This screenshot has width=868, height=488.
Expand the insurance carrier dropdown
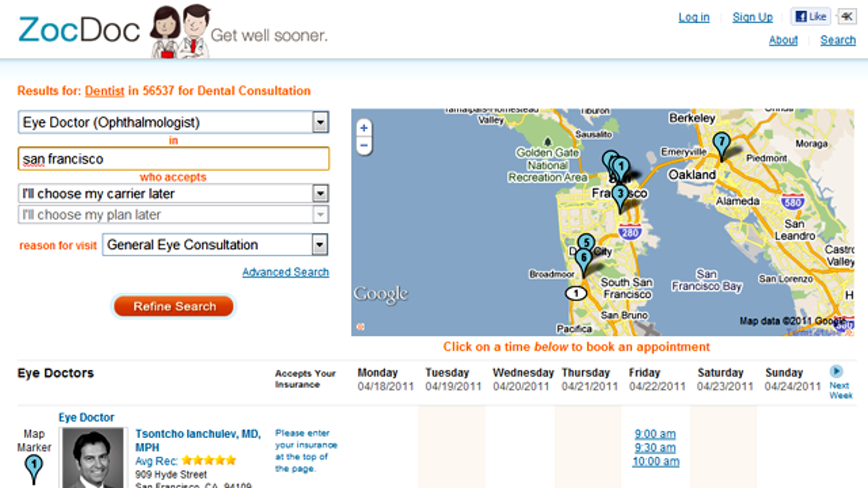(x=320, y=194)
